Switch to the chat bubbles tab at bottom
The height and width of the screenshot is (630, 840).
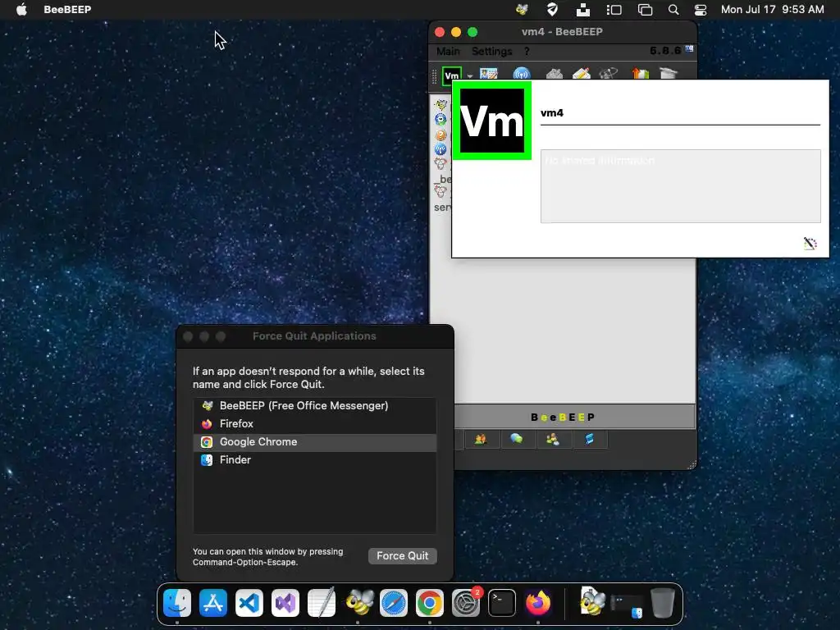(517, 440)
